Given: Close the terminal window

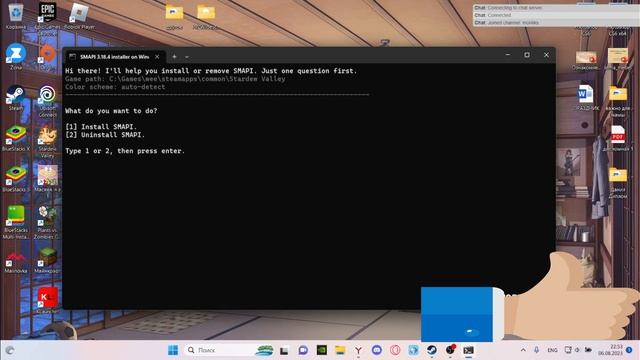Looking at the screenshot, I should click(x=546, y=55).
